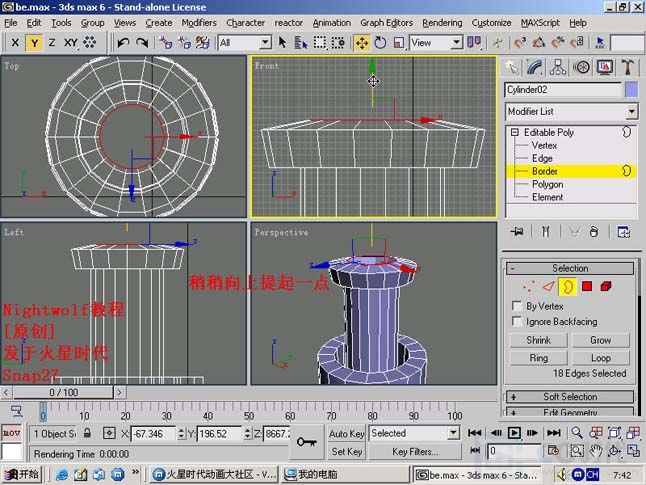
Task: Click Show End Result toggle icon
Action: coord(545,232)
